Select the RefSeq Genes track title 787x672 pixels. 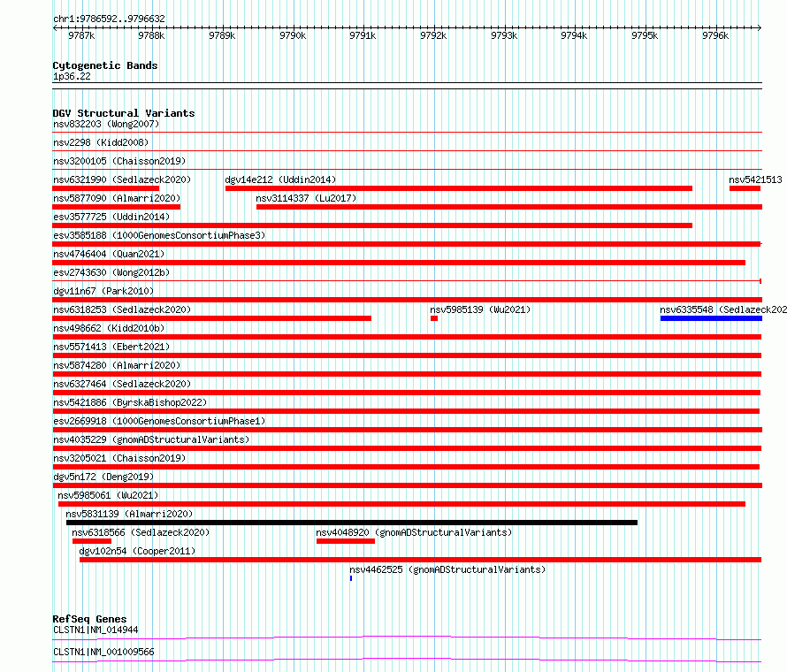coord(89,619)
